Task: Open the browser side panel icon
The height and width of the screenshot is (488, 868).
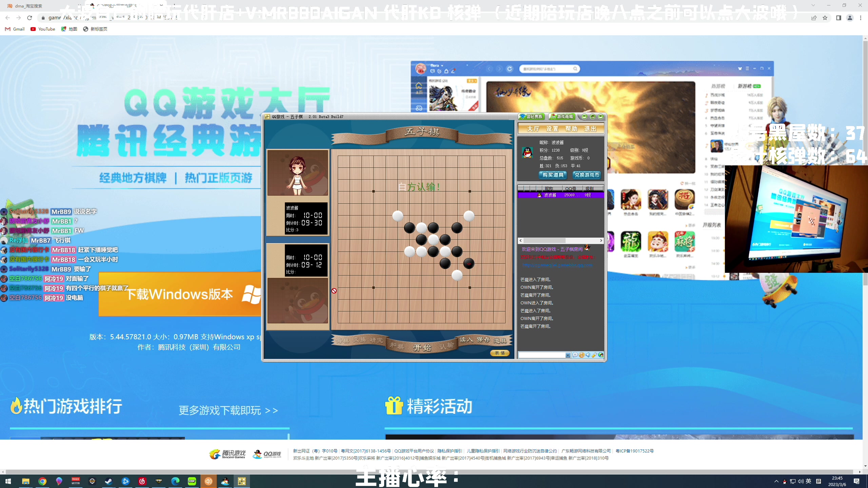Action: (839, 18)
